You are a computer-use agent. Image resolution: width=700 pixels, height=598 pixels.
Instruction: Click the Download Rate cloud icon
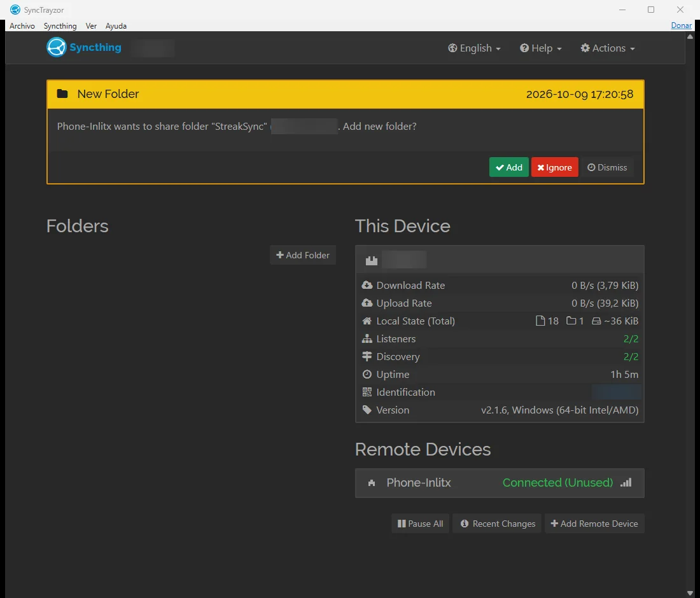367,285
